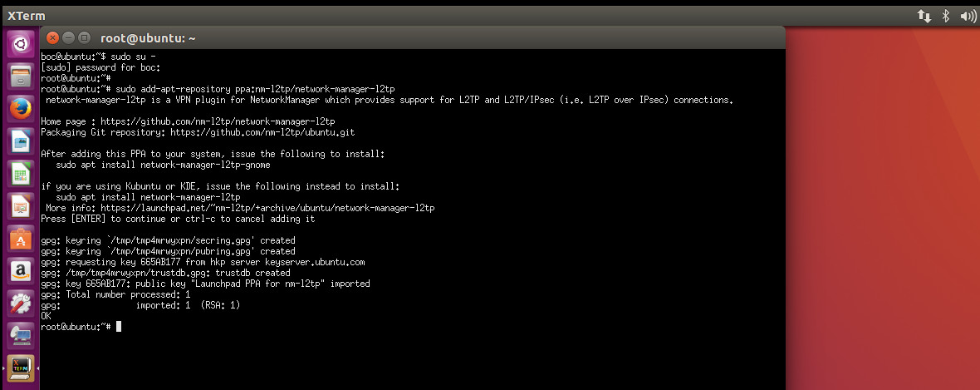Viewport: 980px width, 390px height.
Task: Launch LibreOffice Impress
Action: [x=20, y=206]
